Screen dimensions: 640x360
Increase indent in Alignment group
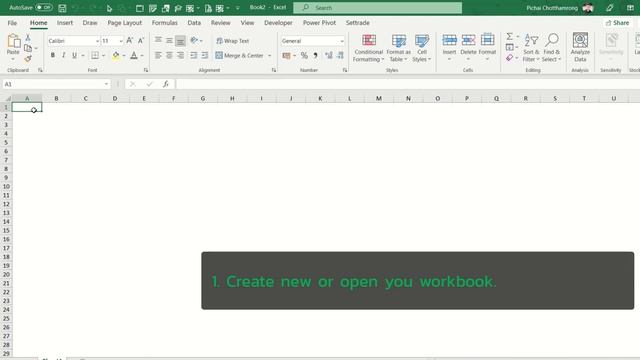(204, 55)
